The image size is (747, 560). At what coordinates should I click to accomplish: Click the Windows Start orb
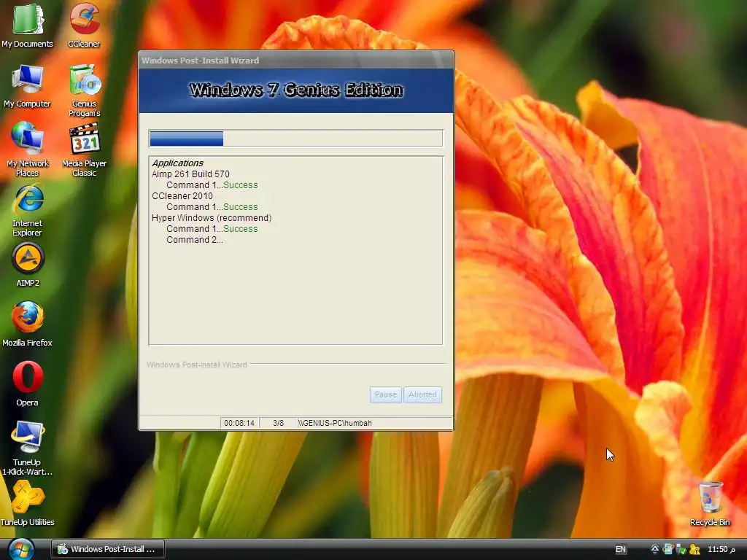(x=21, y=549)
